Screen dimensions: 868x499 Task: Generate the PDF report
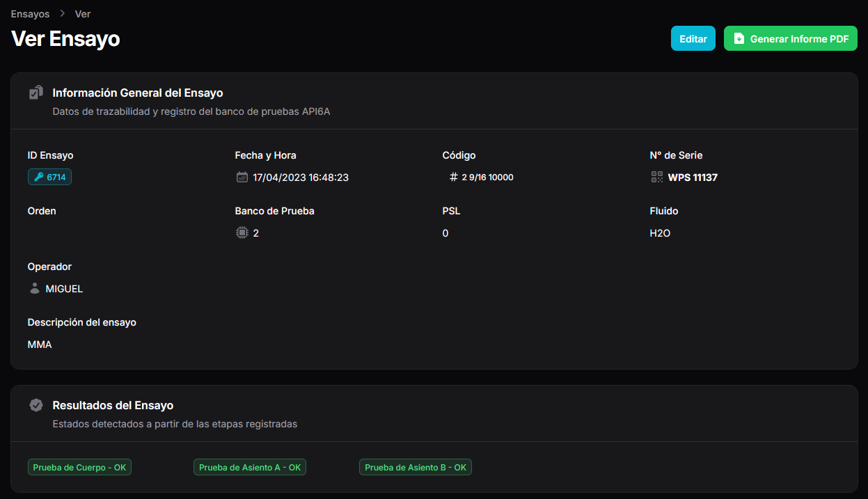click(x=791, y=39)
